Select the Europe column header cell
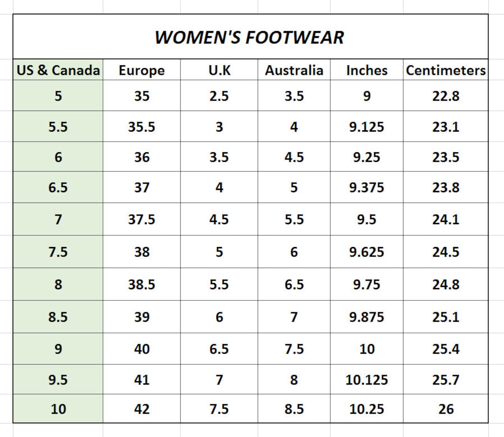The height and width of the screenshot is (437, 504). pos(142,69)
